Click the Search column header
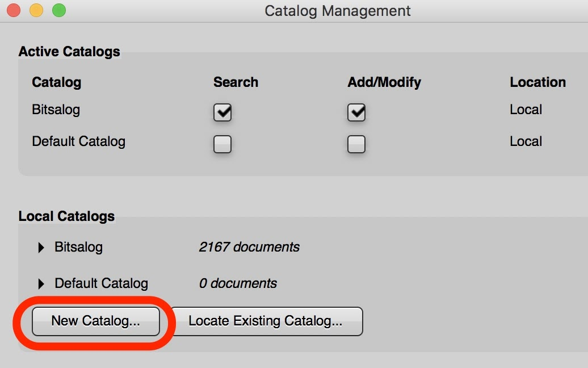This screenshot has width=588, height=368. click(236, 82)
